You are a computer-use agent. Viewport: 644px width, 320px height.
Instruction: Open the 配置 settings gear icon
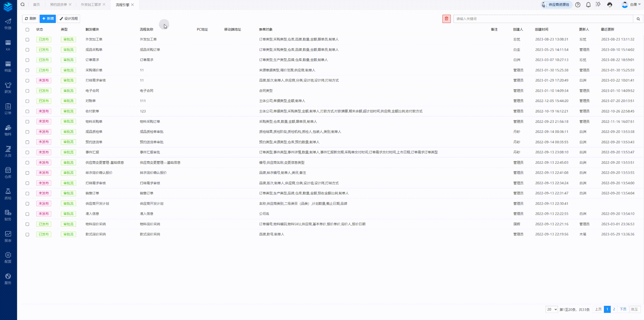8,257
